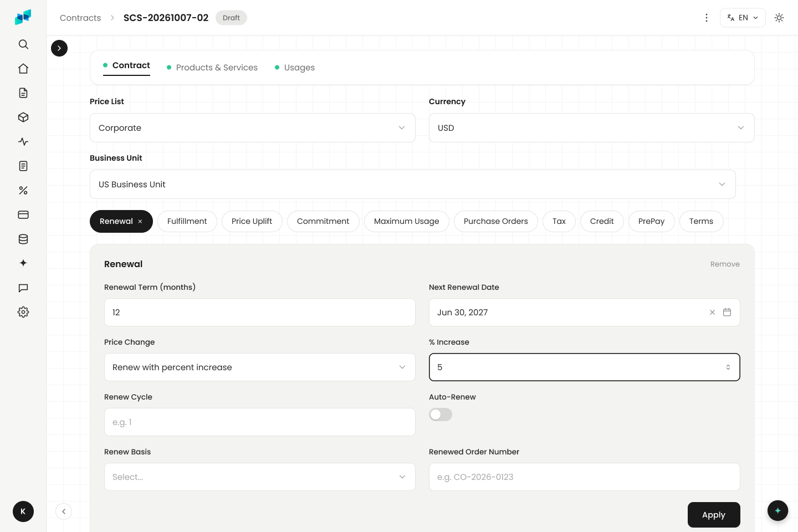Switch to the Contract tab
Screen dimensions: 798x532
(x=126, y=65)
